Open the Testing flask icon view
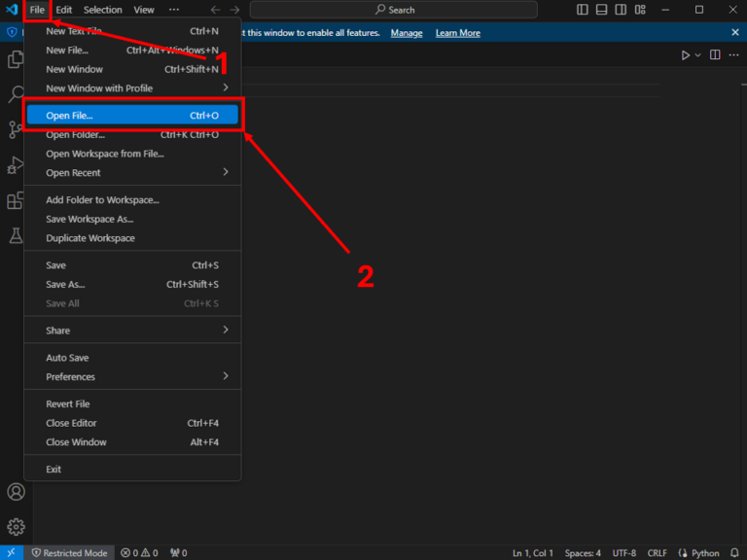The width and height of the screenshot is (747, 560). tap(16, 235)
